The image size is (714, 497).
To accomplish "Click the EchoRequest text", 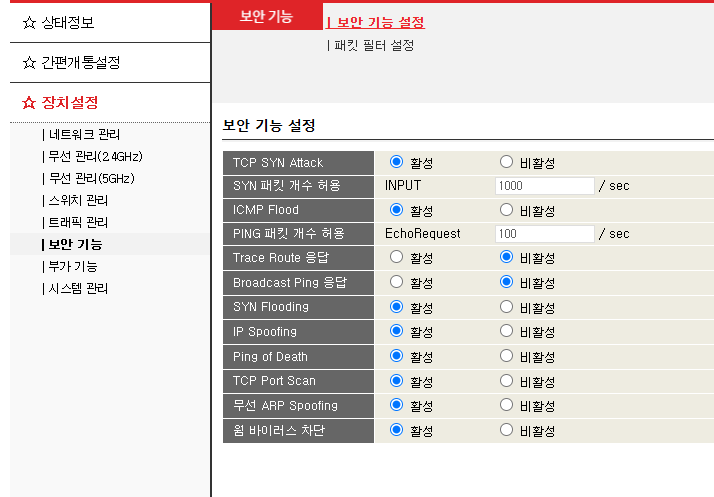I will [x=423, y=234].
